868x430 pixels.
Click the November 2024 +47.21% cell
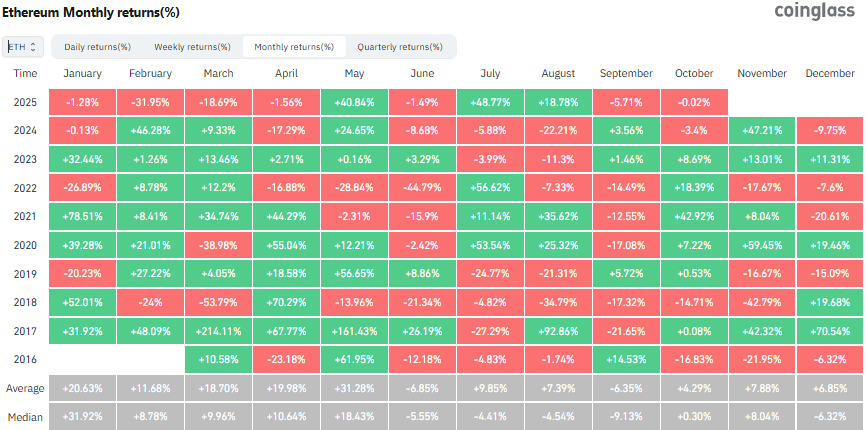(762, 131)
